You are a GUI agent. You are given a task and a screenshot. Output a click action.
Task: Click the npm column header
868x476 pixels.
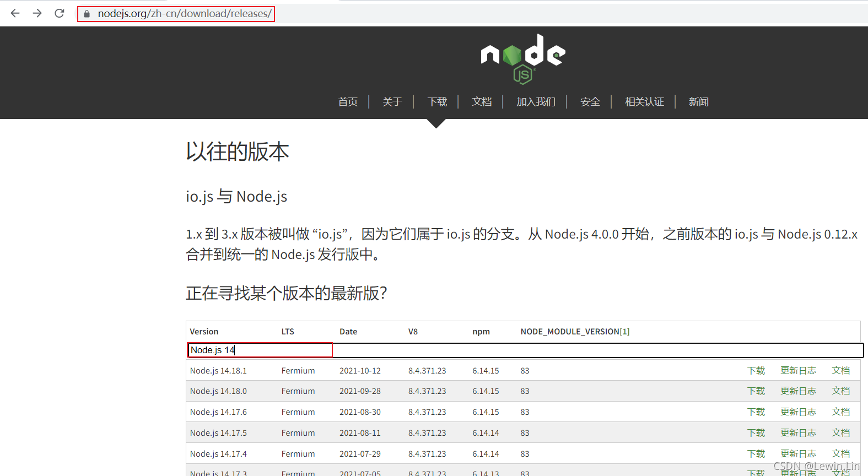click(481, 332)
